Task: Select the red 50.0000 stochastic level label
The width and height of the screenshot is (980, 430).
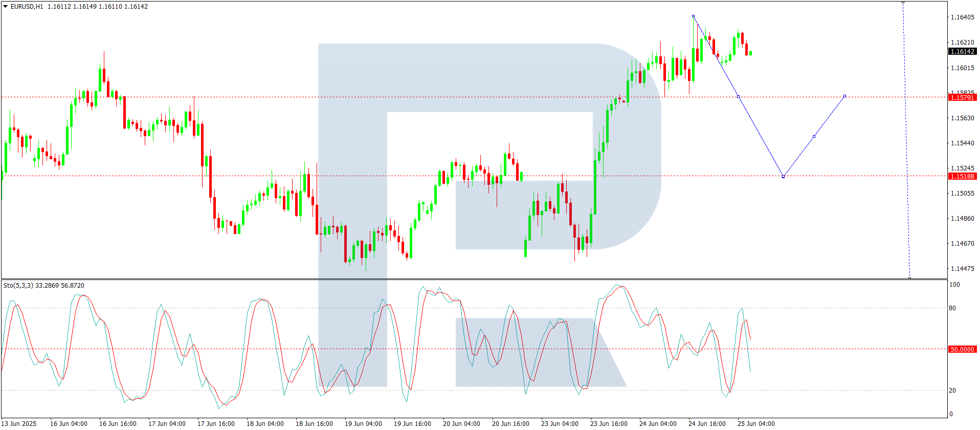Action: click(962, 349)
